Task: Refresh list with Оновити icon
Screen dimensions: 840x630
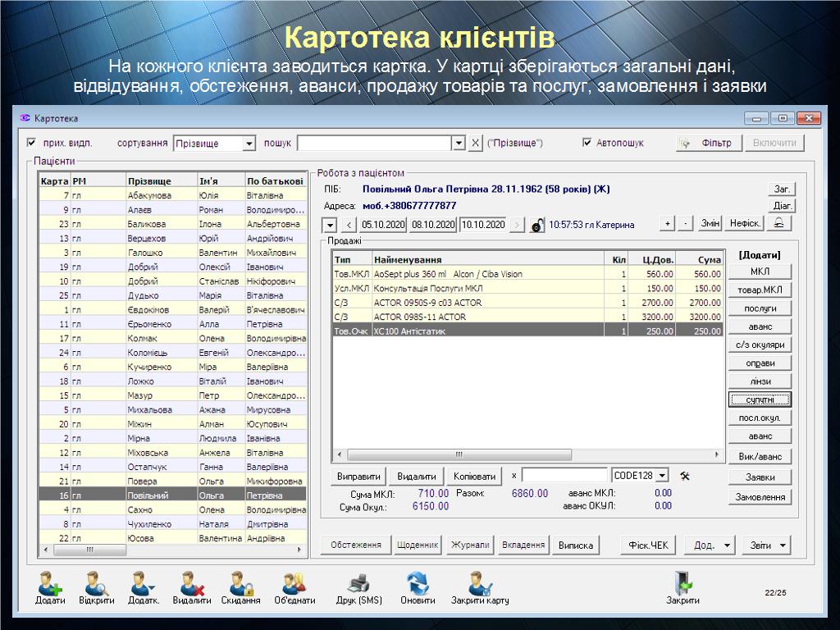Action: pyautogui.click(x=418, y=583)
